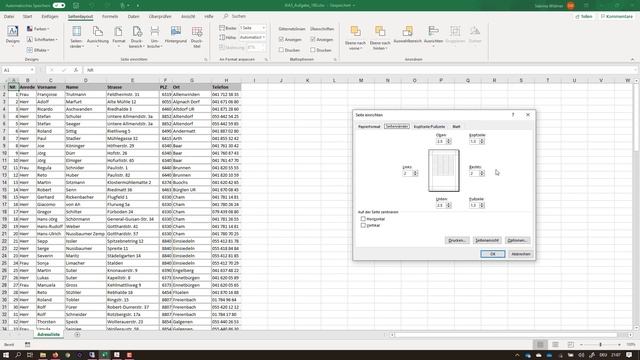The image size is (640, 360).
Task: Toggle Überschriften Anzeigen checkbox
Action: tap(313, 39)
